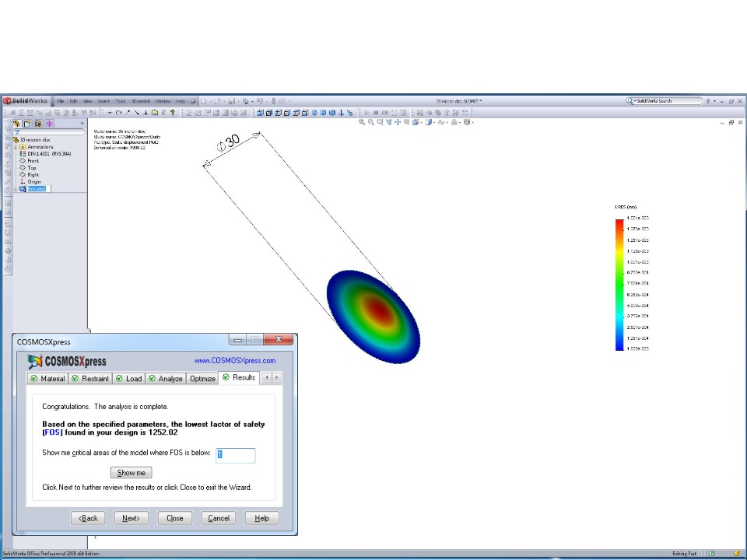Switch to the Load tab
Screen dimensions: 747x560
tap(128, 379)
